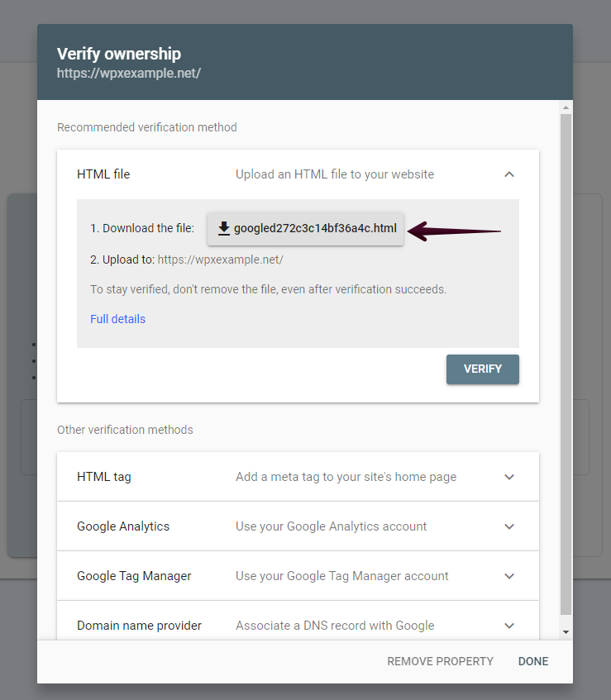The image size is (611, 700).
Task: Expand the Google Tag Manager chevron
Action: point(509,576)
